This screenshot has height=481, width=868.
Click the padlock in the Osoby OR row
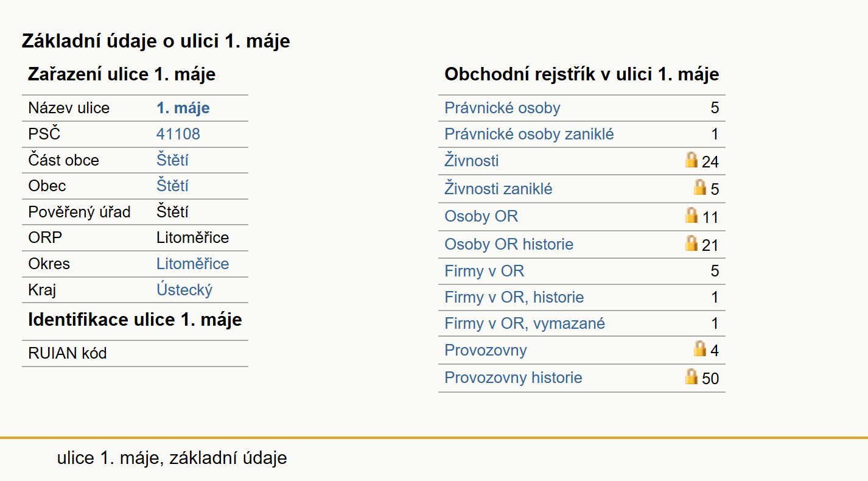691,215
